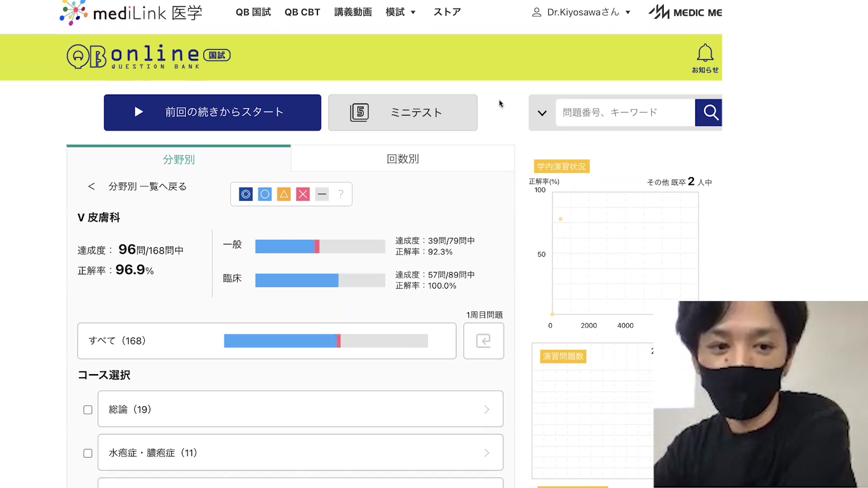Open the Dr.Kiyosawa account dropdown

[x=582, y=12]
